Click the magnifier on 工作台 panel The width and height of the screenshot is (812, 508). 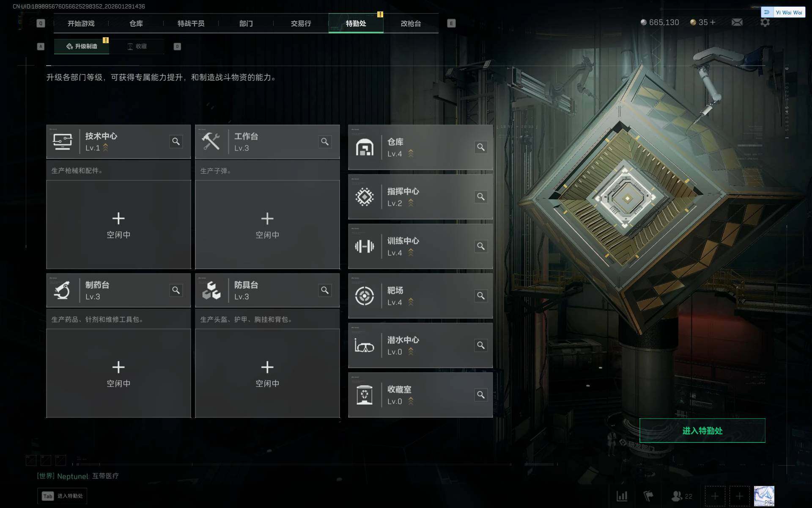pos(325,141)
